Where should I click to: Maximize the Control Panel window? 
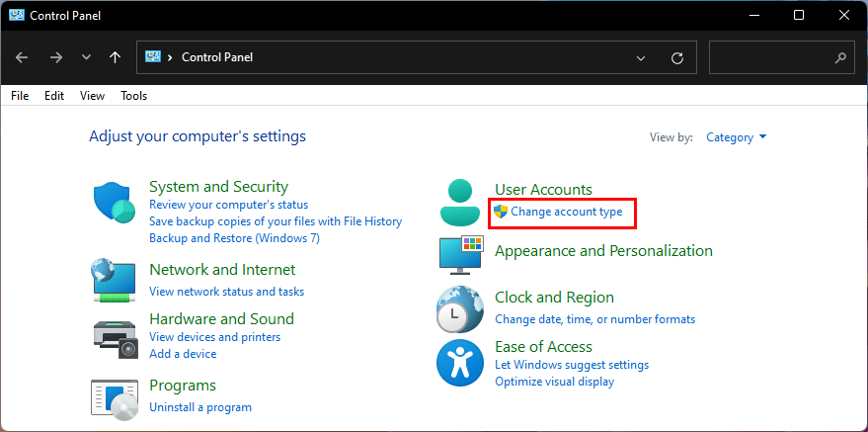pos(799,16)
